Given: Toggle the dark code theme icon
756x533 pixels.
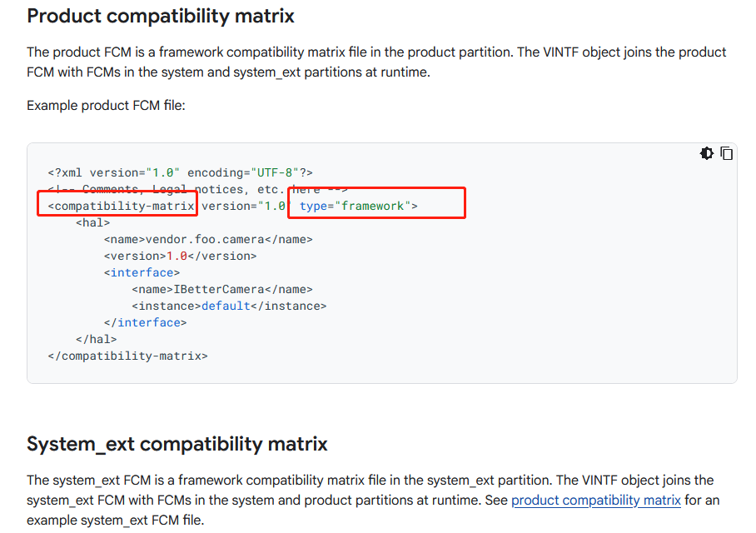Looking at the screenshot, I should (706, 153).
